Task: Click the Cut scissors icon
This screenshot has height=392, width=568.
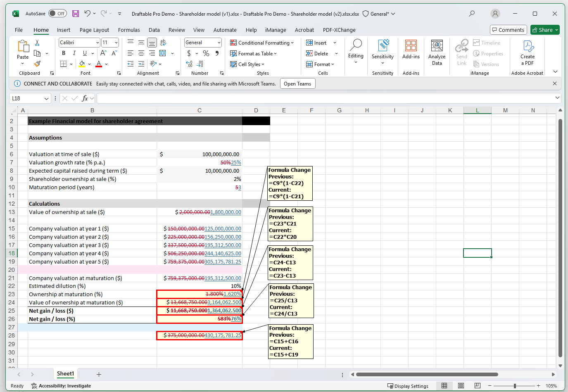Action: point(37,43)
